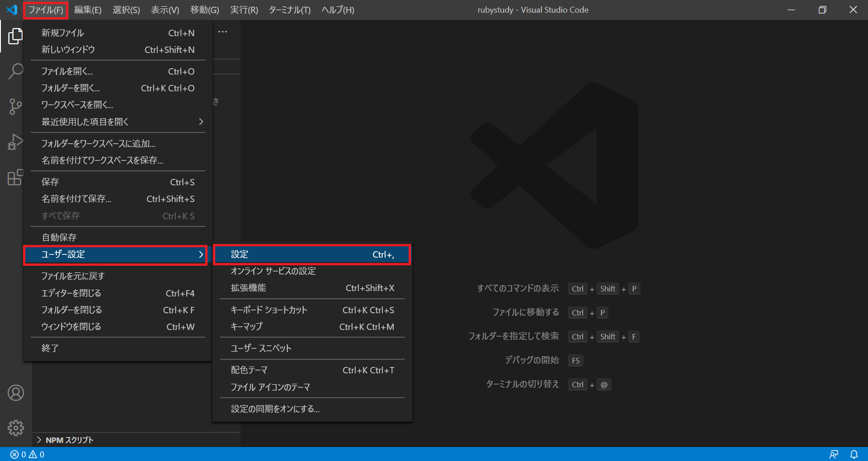Choose ワークスペースを開く... entry
The image size is (868, 461).
[118, 105]
